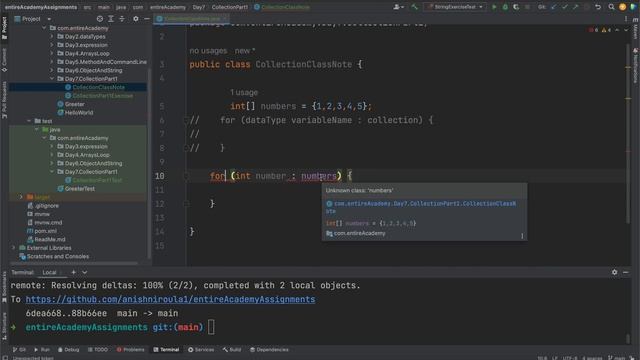Open Terminal panel settings gear
This screenshot has height=360, width=640.
tap(614, 272)
